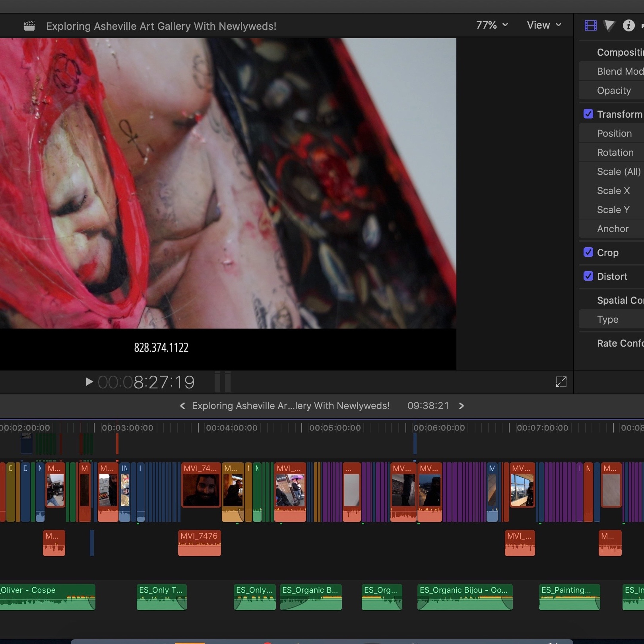Image resolution: width=644 pixels, height=644 pixels.
Task: Open the View options dropdown
Action: coord(544,25)
